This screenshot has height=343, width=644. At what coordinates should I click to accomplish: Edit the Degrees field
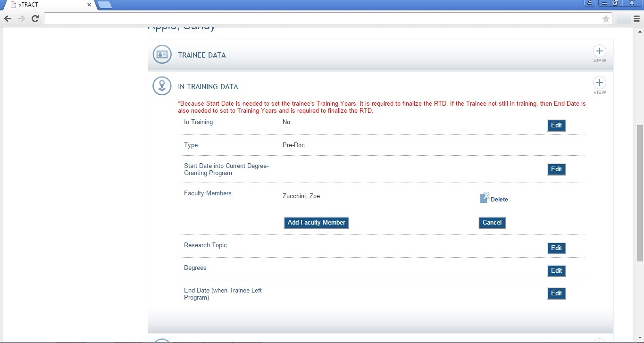point(557,271)
